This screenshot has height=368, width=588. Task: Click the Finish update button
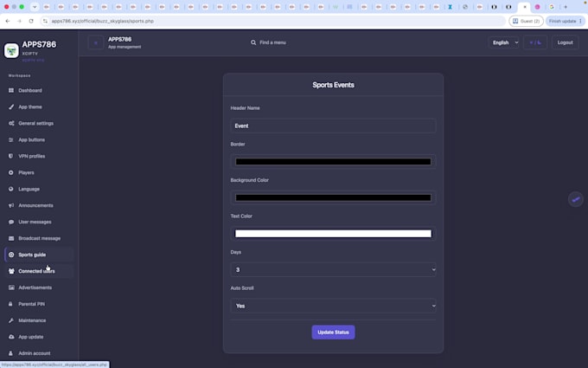tap(566, 21)
